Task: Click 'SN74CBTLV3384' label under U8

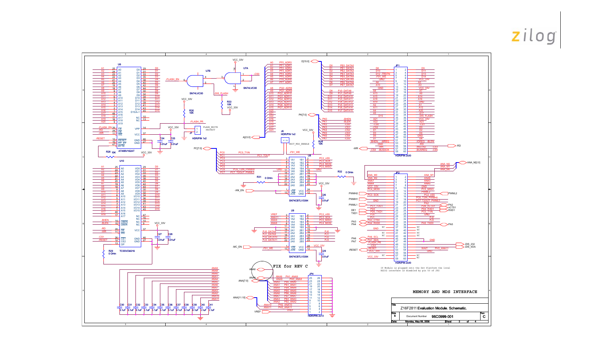Action: coord(298,200)
